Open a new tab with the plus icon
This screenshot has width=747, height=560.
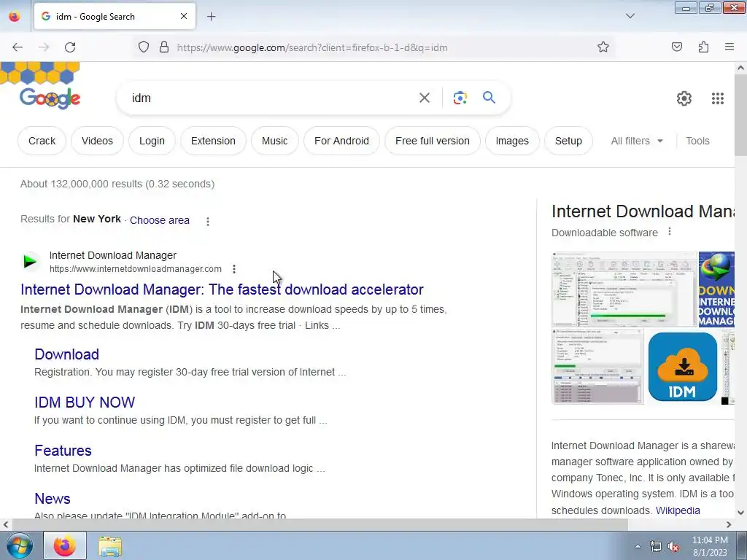(211, 17)
